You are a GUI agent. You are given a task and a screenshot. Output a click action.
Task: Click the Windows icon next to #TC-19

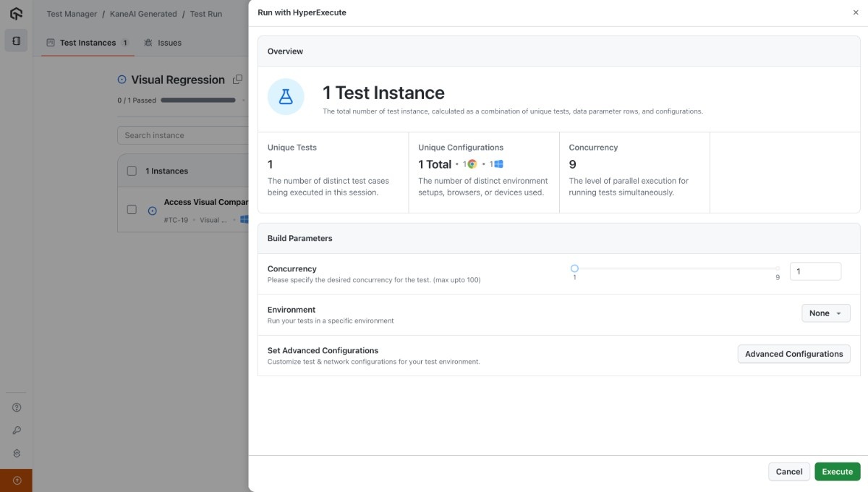click(x=244, y=218)
